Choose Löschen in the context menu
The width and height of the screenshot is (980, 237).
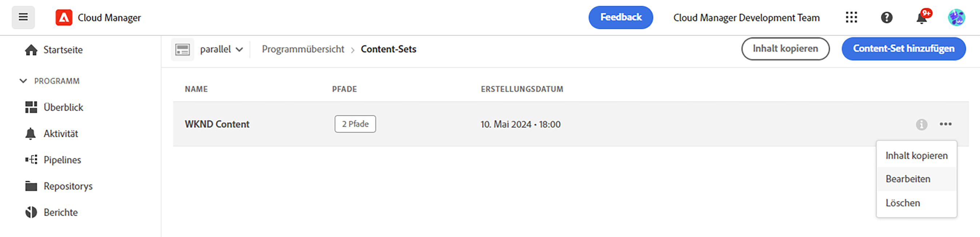pyautogui.click(x=903, y=203)
